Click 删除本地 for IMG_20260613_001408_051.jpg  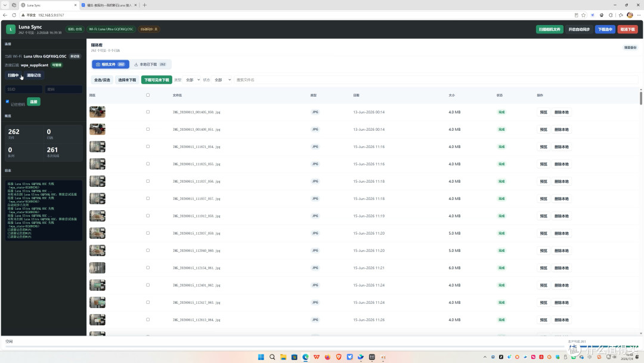tap(562, 130)
